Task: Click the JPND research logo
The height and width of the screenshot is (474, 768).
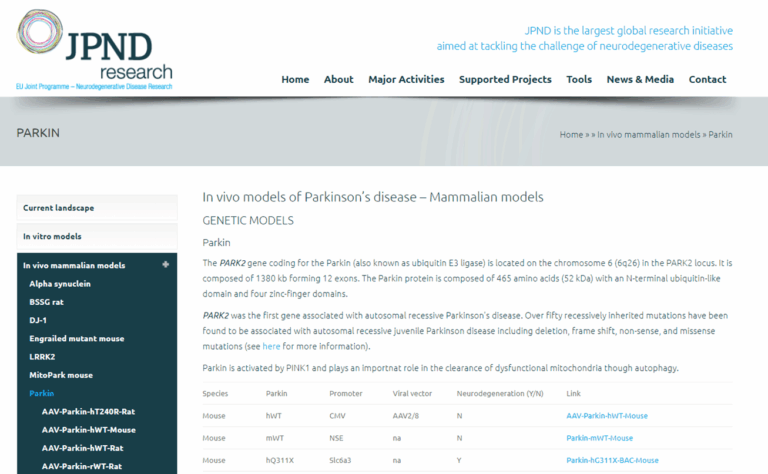Action: pyautogui.click(x=95, y=49)
